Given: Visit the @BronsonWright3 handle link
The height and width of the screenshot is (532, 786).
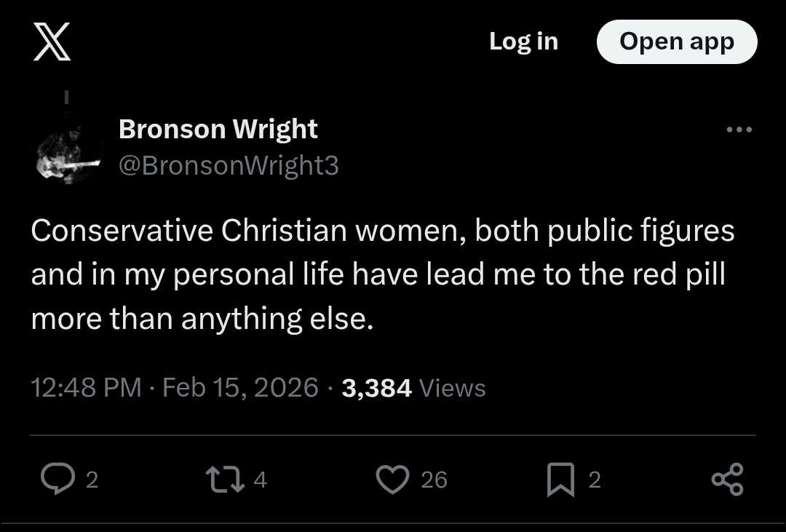Looking at the screenshot, I should click(x=229, y=166).
